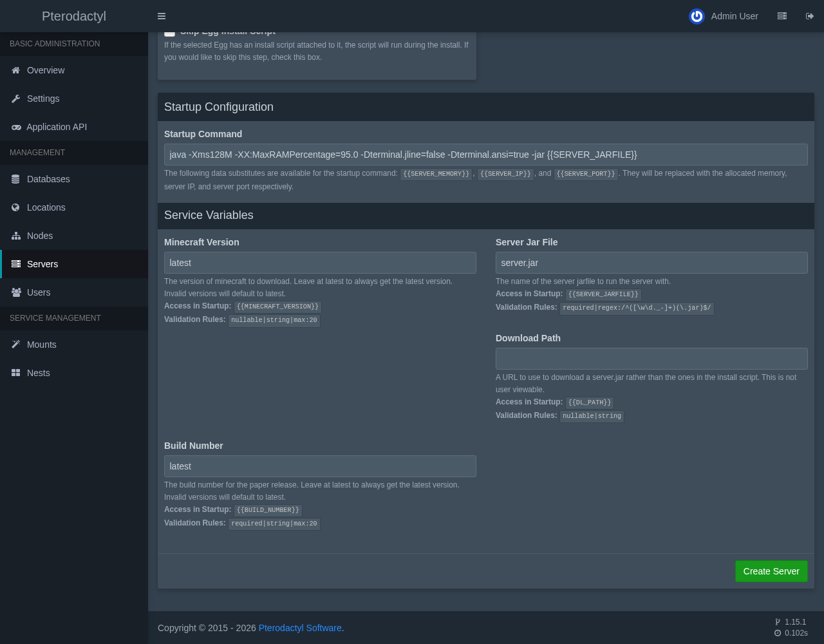Open the Databases section
824x644 pixels.
tap(74, 179)
